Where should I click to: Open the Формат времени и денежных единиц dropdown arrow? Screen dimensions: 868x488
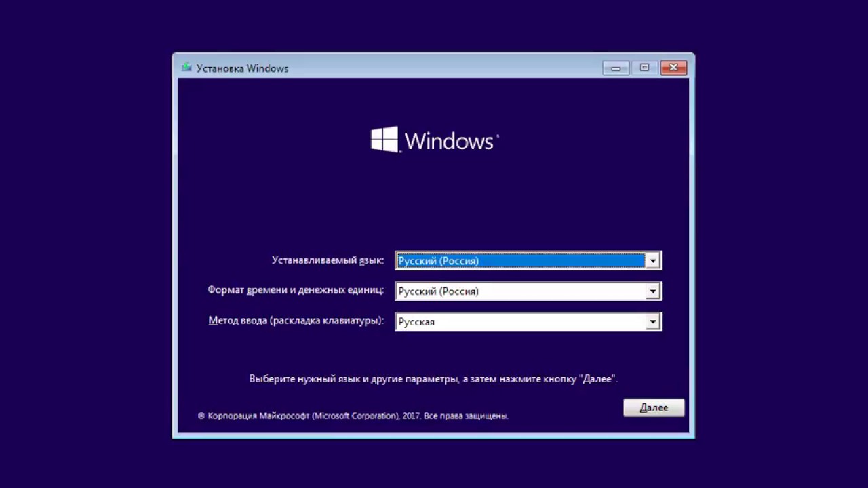(x=652, y=291)
